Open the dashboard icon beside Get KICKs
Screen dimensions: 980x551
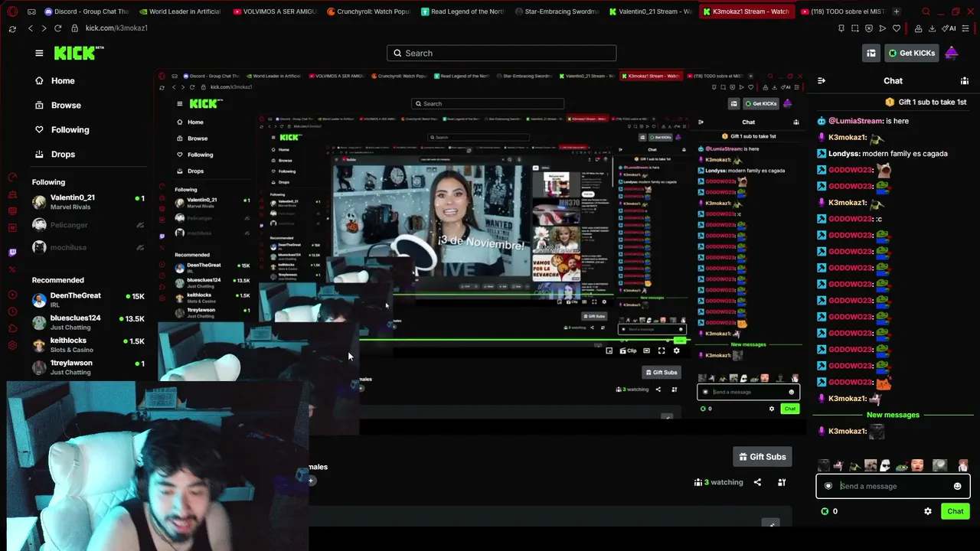(871, 53)
